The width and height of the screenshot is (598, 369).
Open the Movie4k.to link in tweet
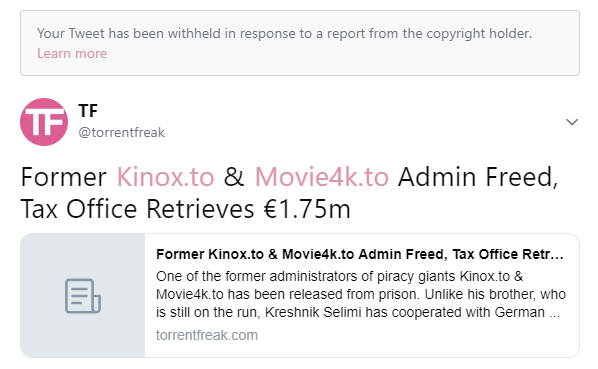point(322,177)
